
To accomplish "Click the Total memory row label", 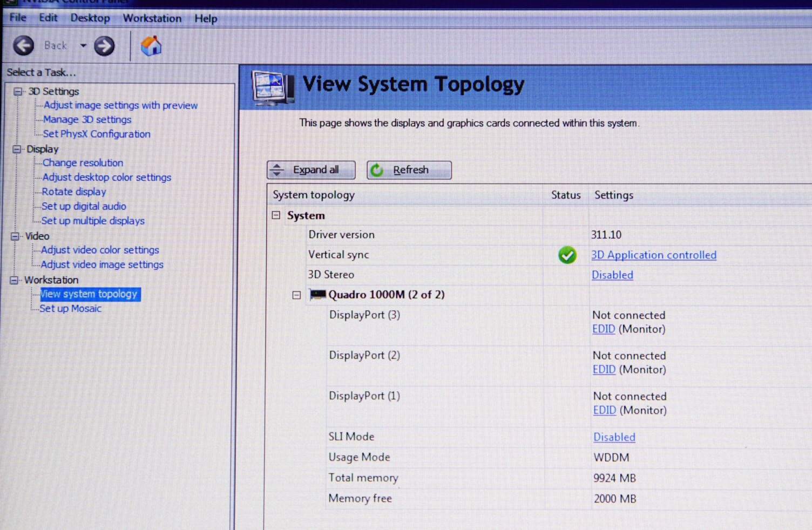I will [x=363, y=478].
